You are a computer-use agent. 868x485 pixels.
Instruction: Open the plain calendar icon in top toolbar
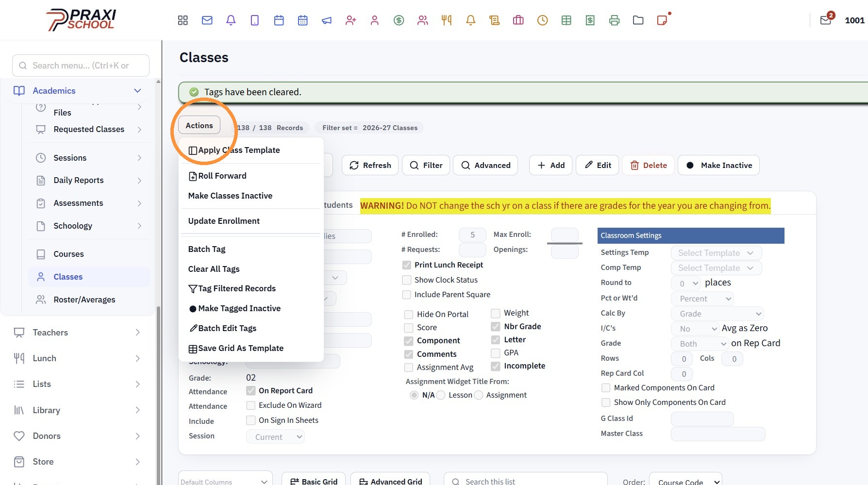[279, 20]
